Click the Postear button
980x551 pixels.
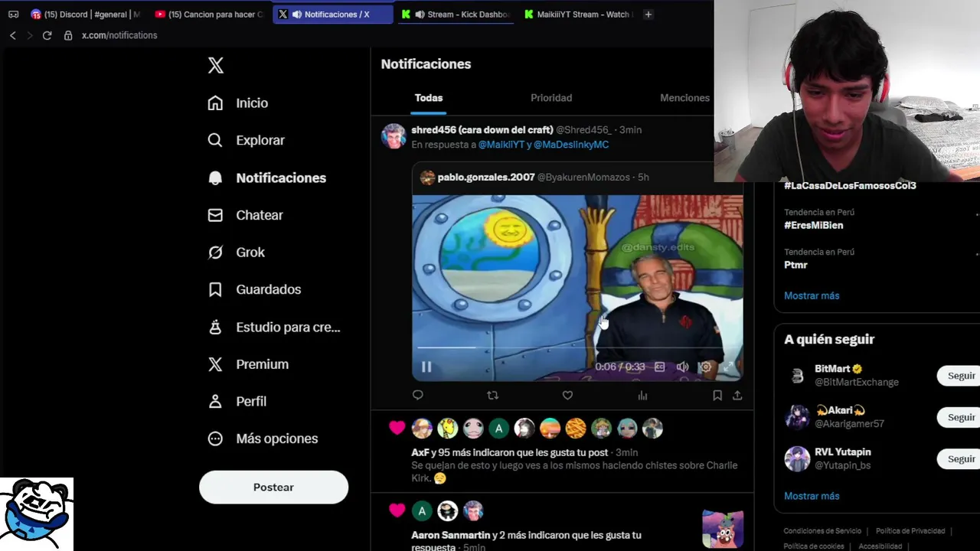point(273,487)
